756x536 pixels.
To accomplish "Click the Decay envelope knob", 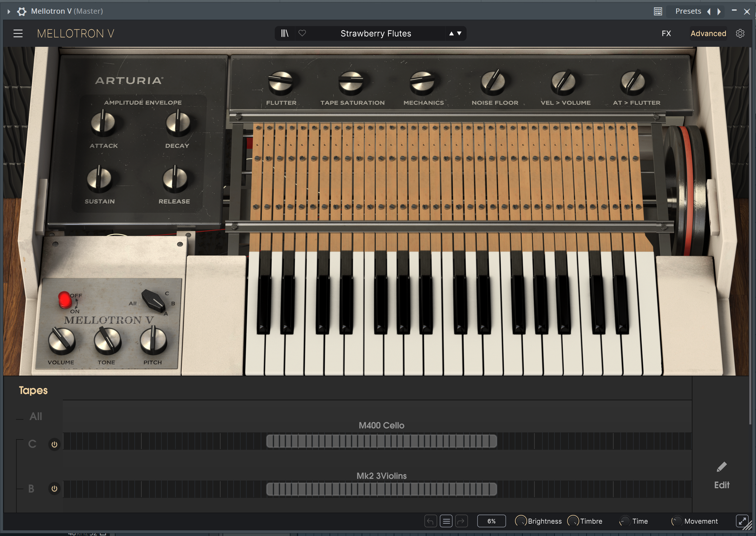I will pyautogui.click(x=178, y=123).
